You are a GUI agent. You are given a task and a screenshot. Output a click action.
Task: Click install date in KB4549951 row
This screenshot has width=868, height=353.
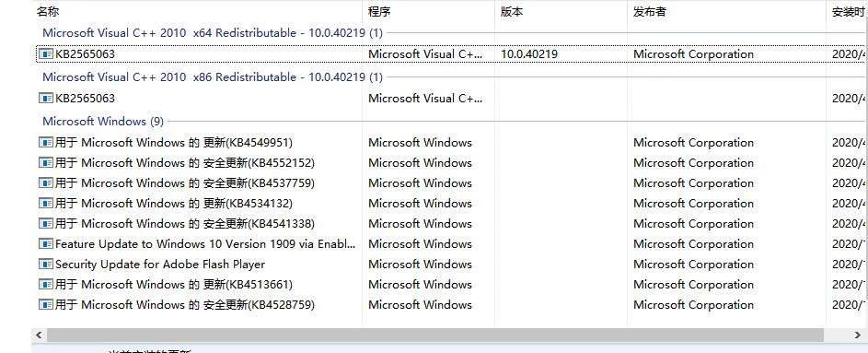[850, 143]
